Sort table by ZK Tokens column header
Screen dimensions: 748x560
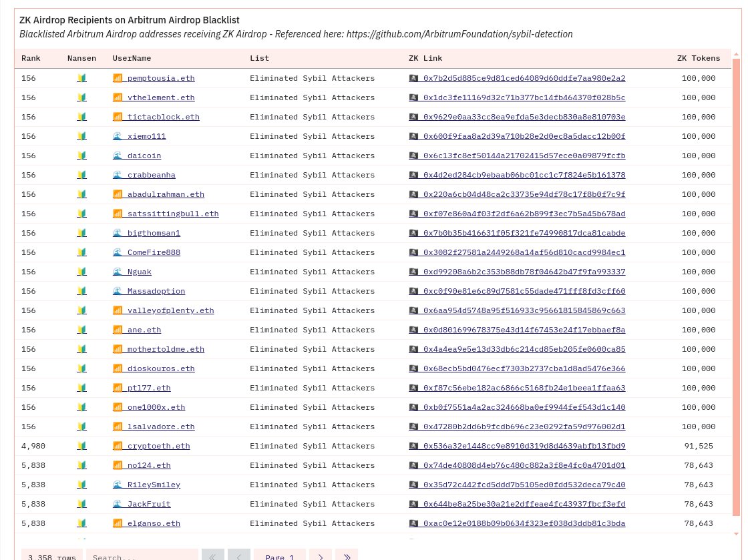click(x=699, y=58)
